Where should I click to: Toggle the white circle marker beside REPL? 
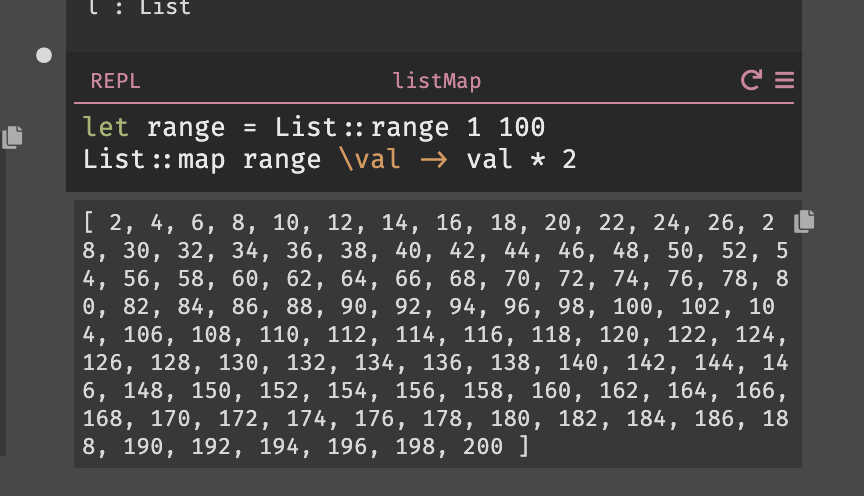[x=44, y=55]
